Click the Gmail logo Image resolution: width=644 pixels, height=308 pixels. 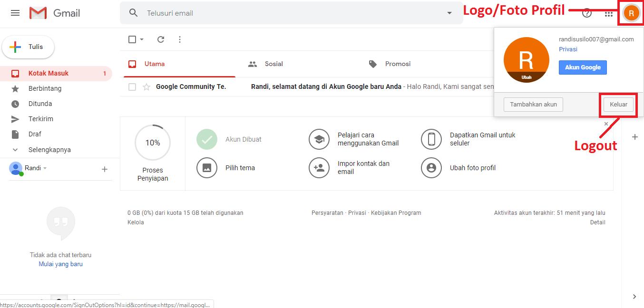tap(55, 13)
